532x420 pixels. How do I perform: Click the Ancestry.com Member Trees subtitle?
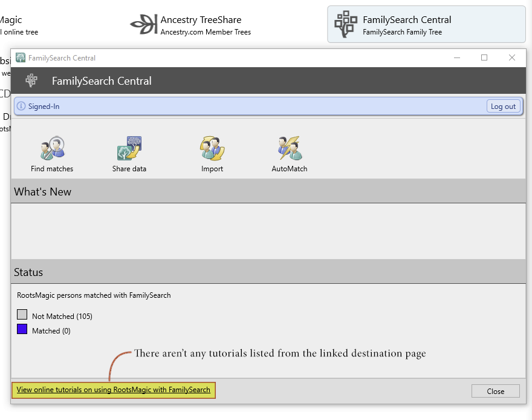tap(206, 32)
